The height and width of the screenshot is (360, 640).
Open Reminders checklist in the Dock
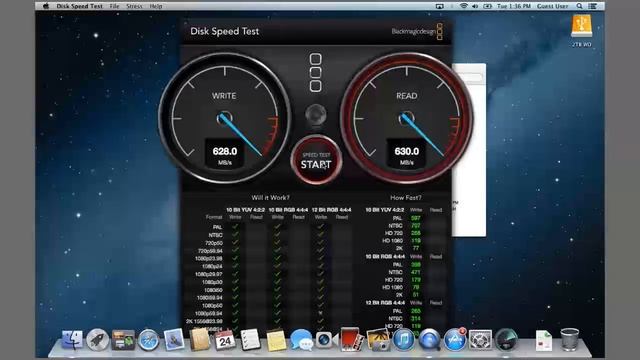[250, 340]
